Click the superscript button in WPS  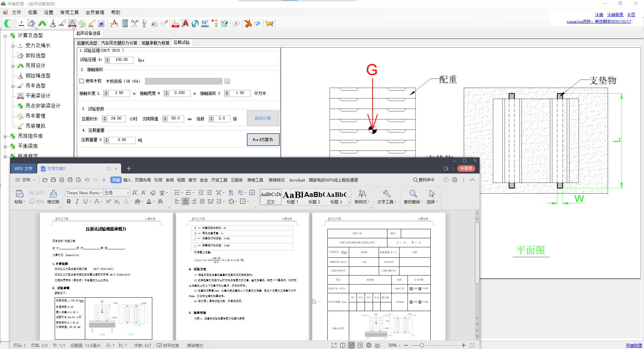pos(108,201)
